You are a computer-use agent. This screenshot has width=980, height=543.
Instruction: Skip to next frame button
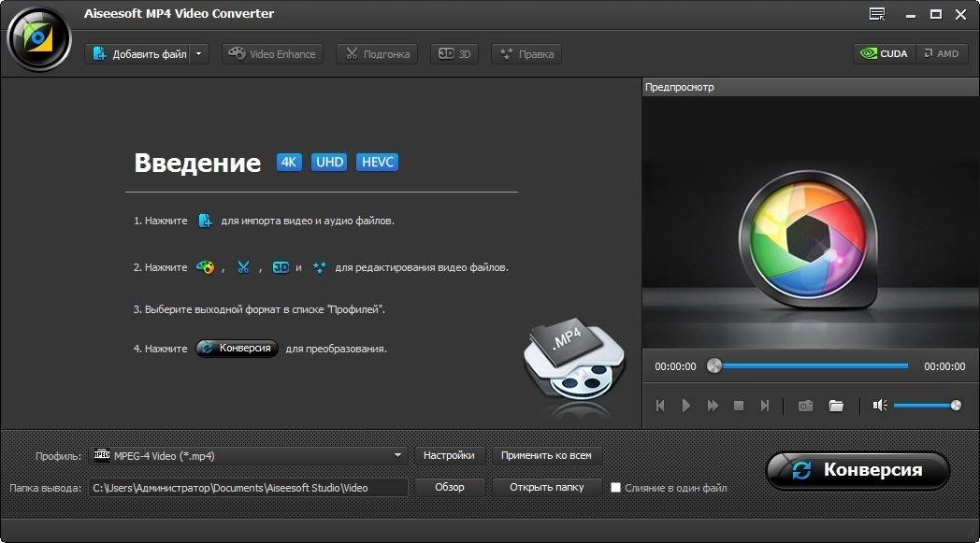764,406
